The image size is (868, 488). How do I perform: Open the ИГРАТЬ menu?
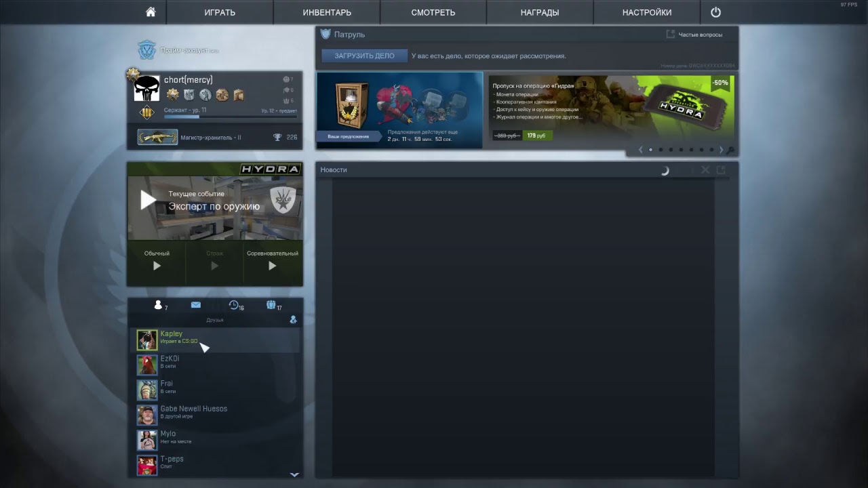(220, 12)
